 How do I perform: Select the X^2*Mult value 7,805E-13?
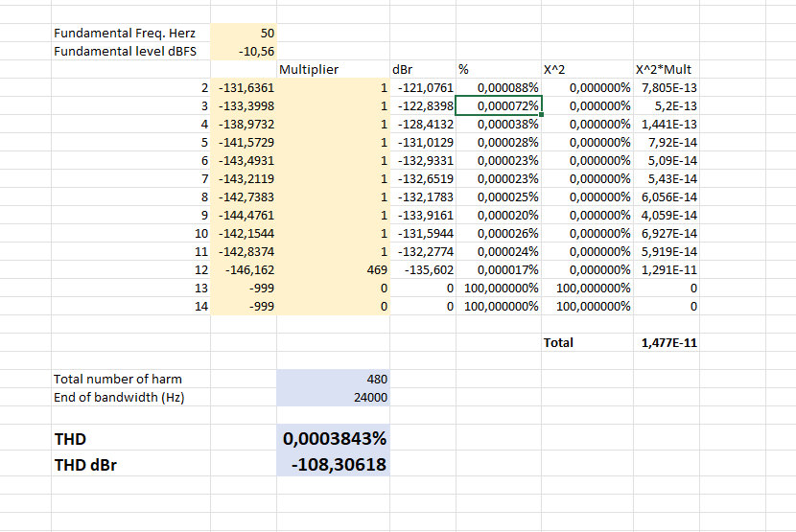click(x=666, y=88)
